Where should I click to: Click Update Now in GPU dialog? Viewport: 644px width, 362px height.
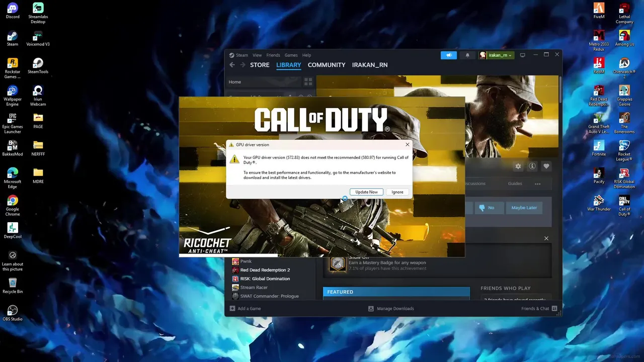click(x=366, y=192)
